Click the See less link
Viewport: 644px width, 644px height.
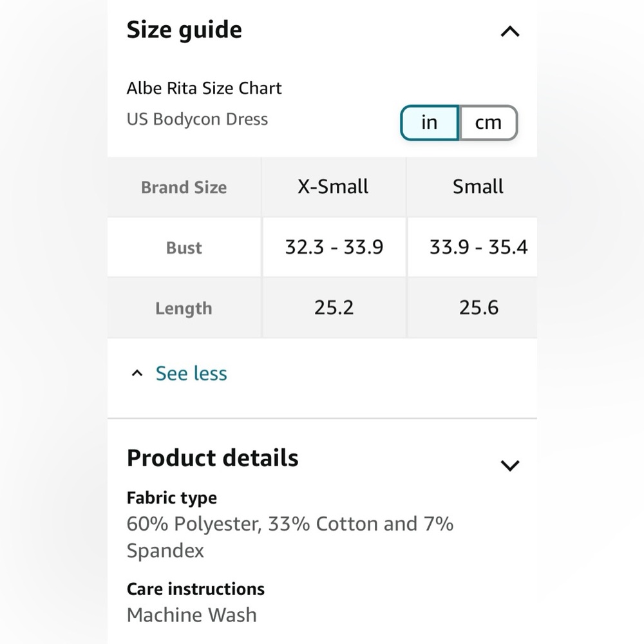(x=191, y=374)
